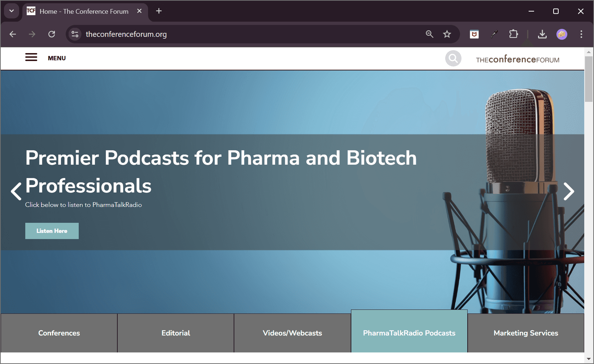Click the address bar URL
594x364 pixels.
pyautogui.click(x=126, y=34)
